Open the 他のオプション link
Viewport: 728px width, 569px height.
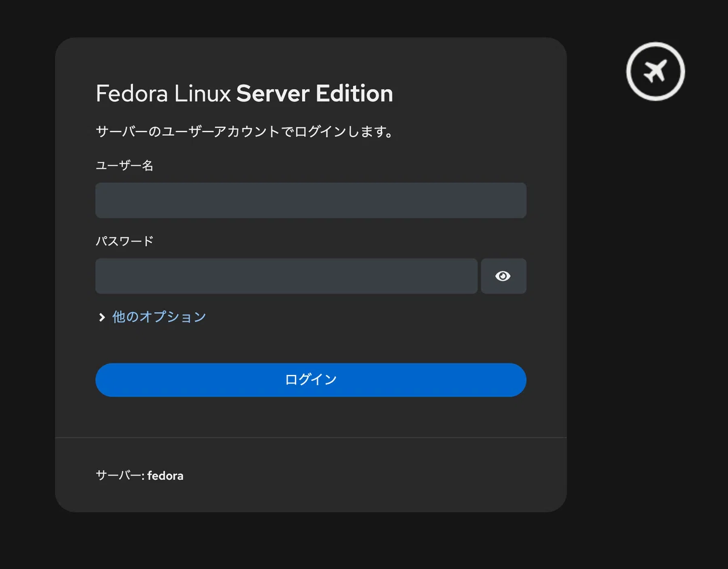click(x=159, y=317)
